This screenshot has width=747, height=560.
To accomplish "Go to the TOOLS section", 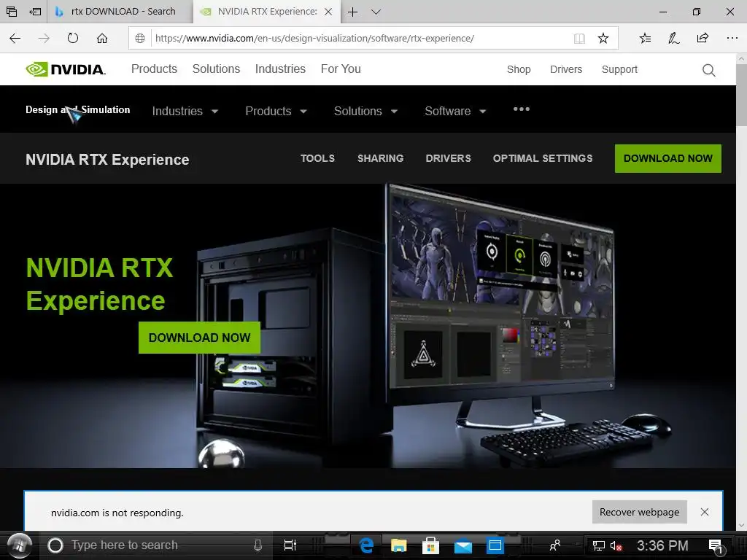I will click(317, 158).
